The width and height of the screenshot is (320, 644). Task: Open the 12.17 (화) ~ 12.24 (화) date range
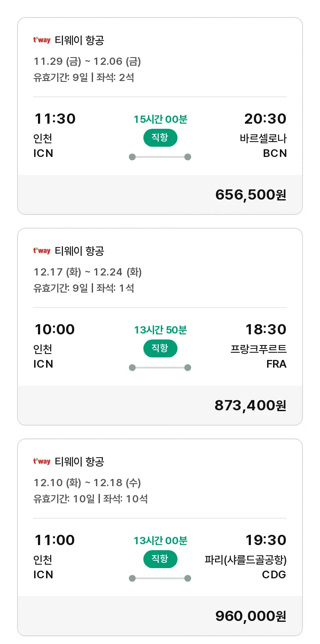(87, 272)
